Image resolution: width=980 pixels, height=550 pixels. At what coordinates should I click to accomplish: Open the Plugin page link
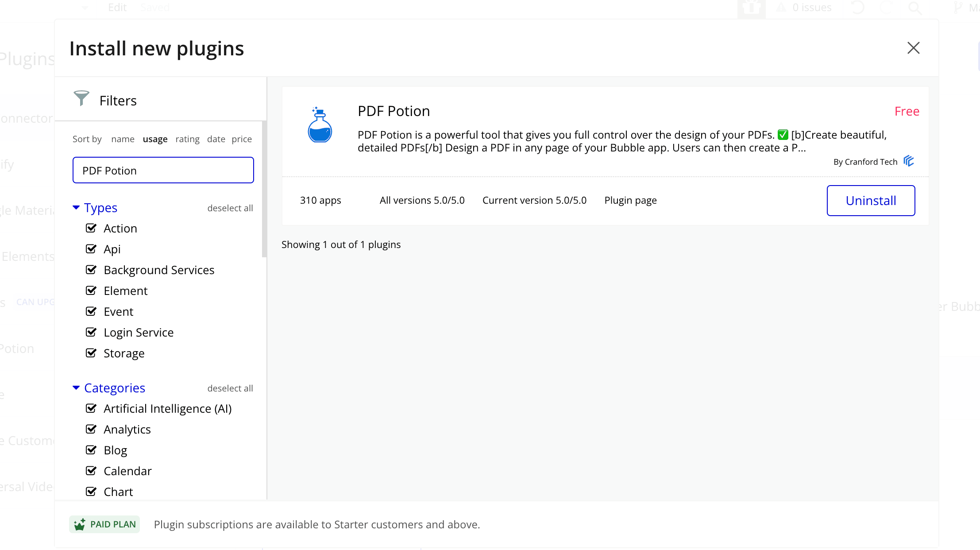630,200
